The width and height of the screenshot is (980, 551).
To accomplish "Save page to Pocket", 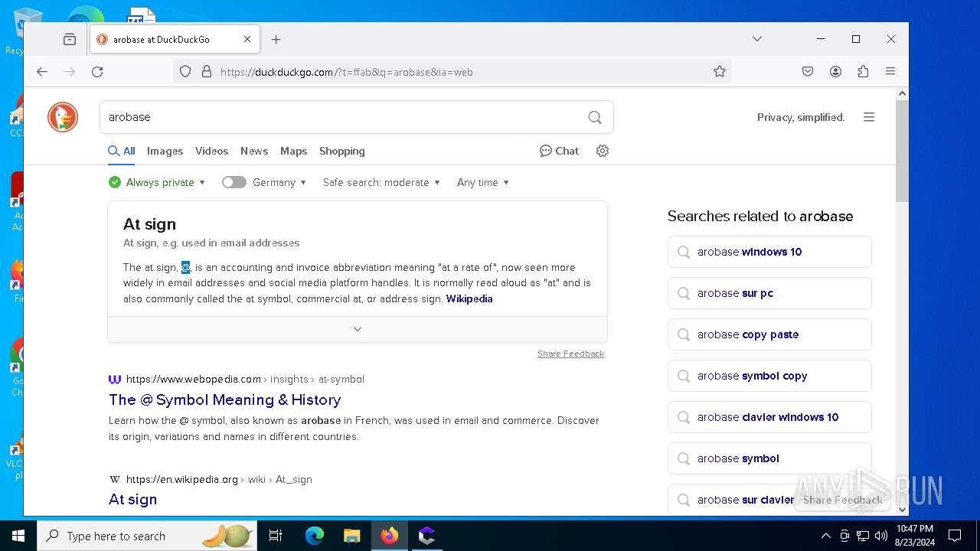I will coord(808,71).
